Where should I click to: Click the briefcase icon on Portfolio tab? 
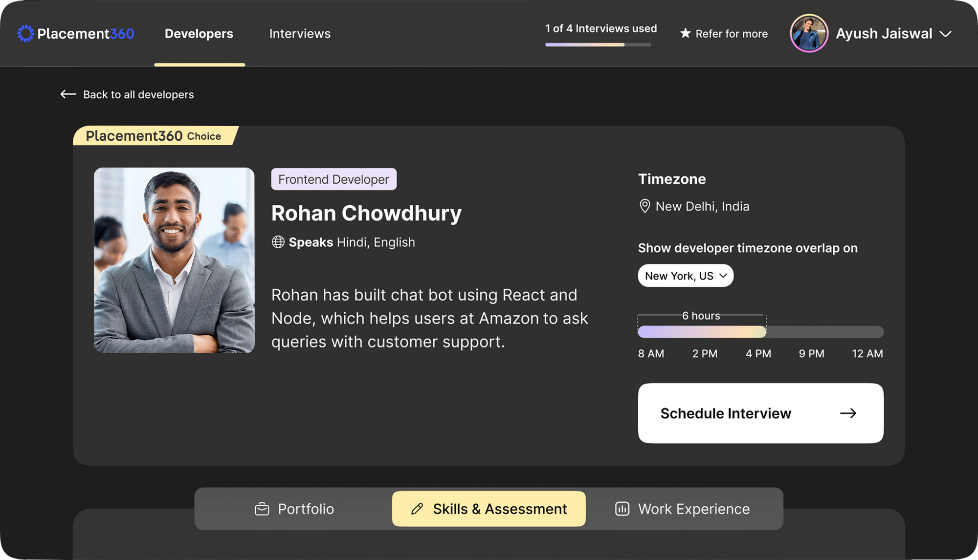262,509
